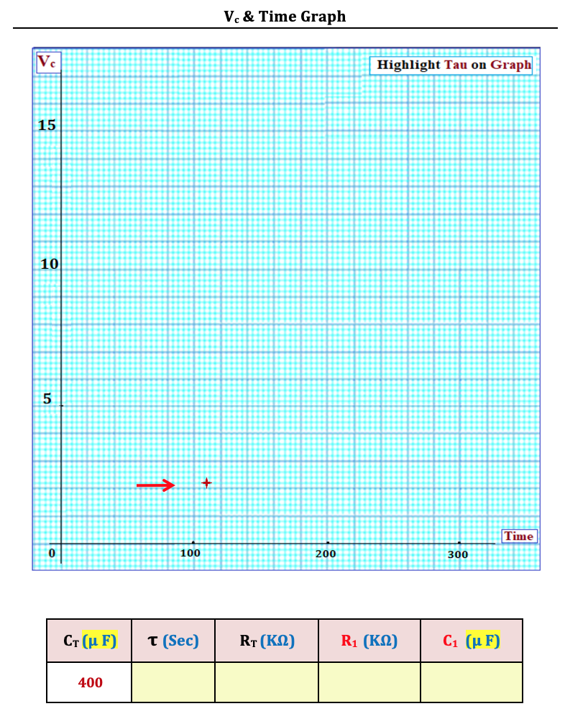
Task: Click the Vc axis label box
Action: click(48, 62)
